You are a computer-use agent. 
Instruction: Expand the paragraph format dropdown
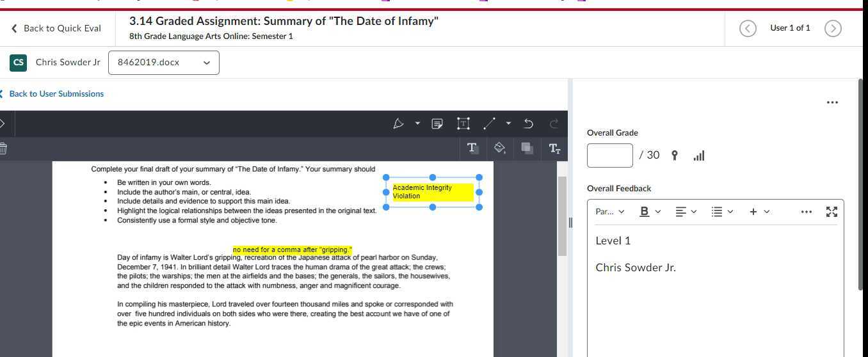609,212
